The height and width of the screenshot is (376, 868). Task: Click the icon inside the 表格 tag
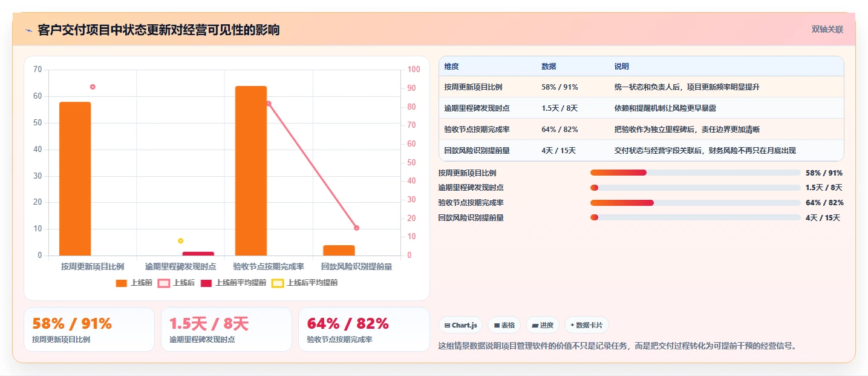point(497,325)
